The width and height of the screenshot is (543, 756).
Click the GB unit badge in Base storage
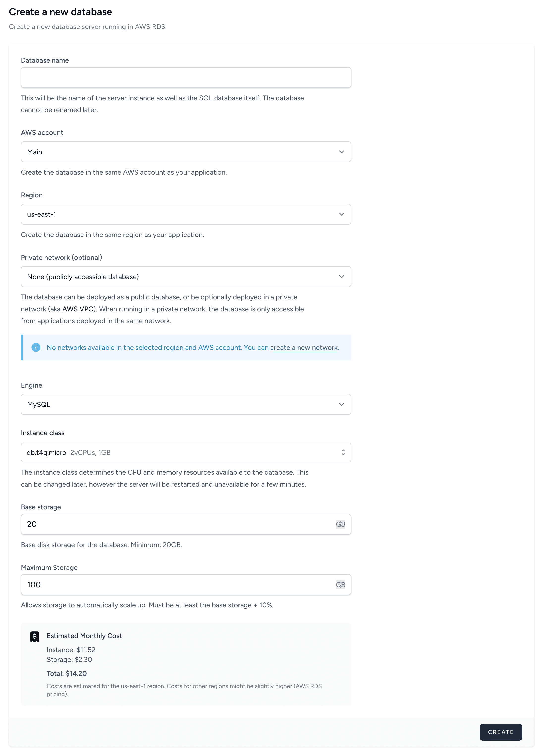coord(340,524)
